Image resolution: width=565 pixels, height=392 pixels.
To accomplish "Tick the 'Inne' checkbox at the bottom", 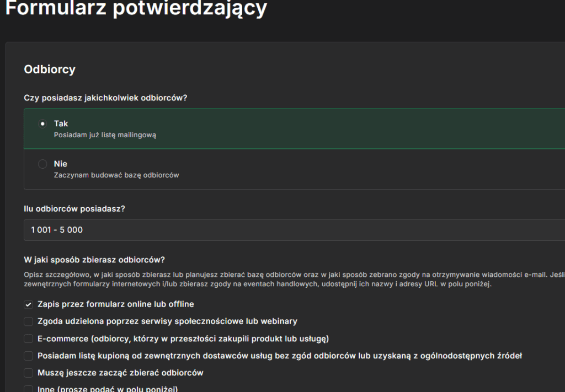I will coord(29,388).
